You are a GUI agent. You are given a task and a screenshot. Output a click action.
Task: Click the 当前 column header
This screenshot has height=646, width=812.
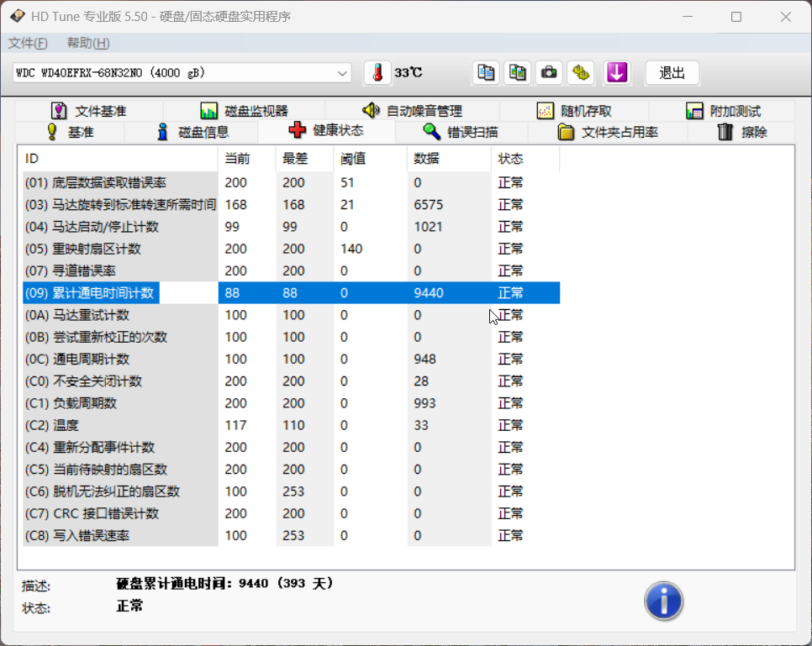pos(247,159)
